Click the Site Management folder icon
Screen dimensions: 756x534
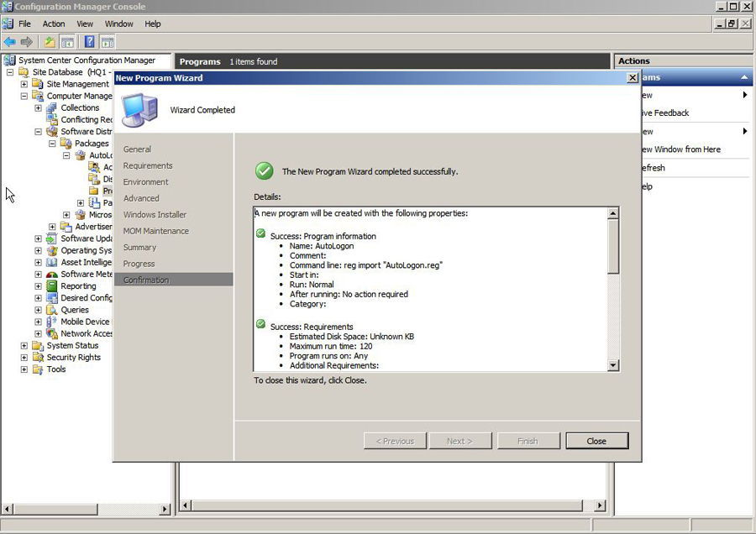coord(38,84)
